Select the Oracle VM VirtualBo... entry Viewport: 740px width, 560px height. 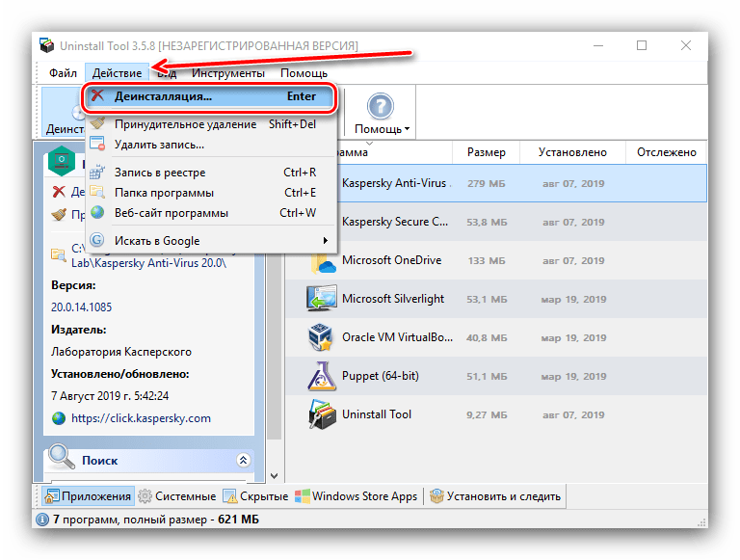(x=496, y=337)
